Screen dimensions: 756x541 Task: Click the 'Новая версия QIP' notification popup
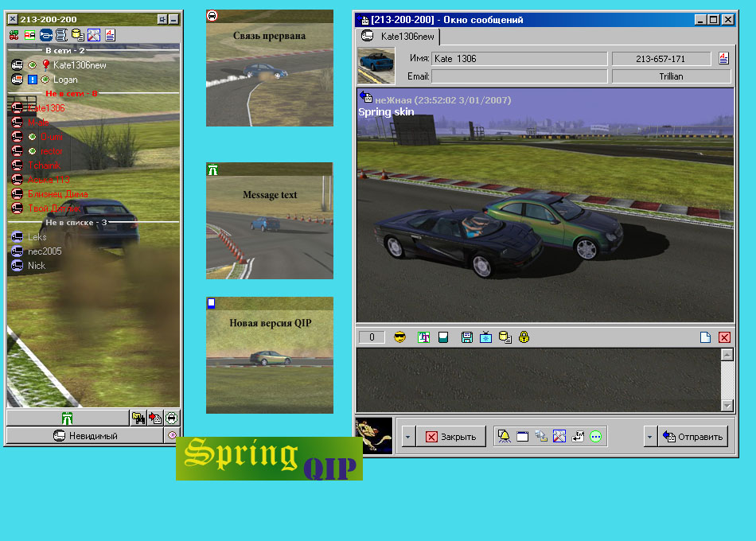pos(270,356)
